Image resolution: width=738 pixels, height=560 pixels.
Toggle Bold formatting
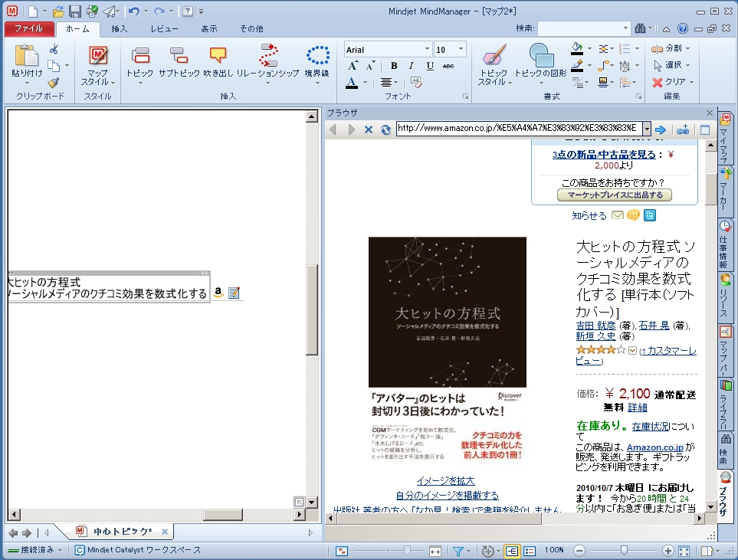pos(394,66)
